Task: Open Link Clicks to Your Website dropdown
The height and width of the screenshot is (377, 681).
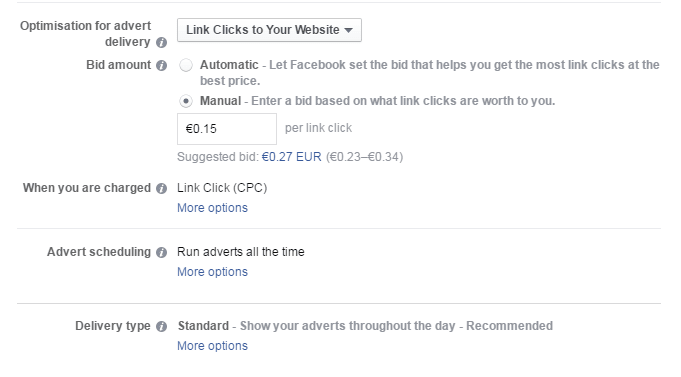Action: click(x=269, y=30)
